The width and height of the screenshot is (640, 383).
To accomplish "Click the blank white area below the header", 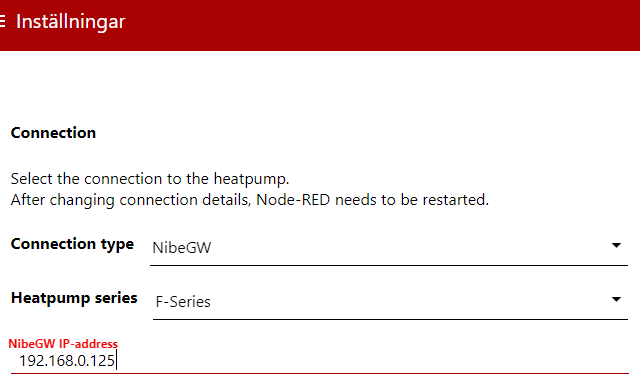I will click(x=320, y=86).
